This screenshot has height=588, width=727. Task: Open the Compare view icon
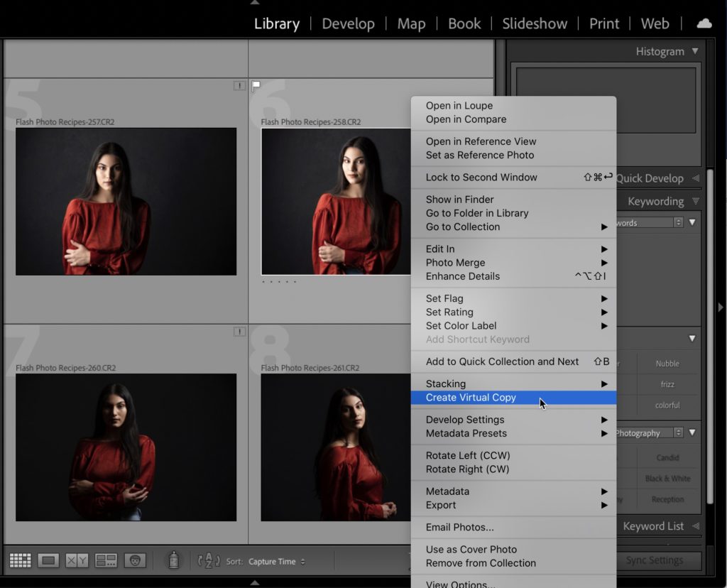click(75, 560)
